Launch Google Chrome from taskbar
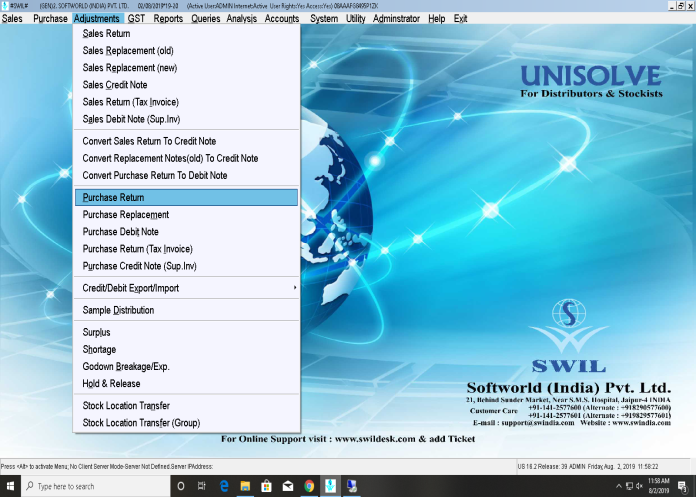 coord(309,486)
